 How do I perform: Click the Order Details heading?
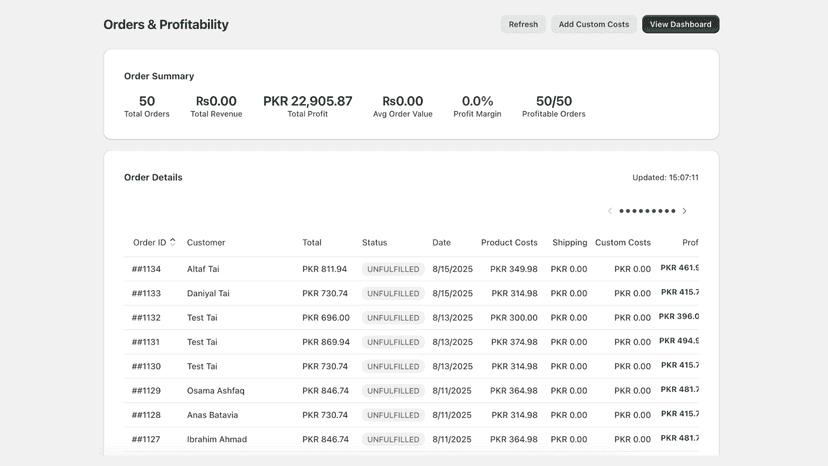tap(153, 178)
